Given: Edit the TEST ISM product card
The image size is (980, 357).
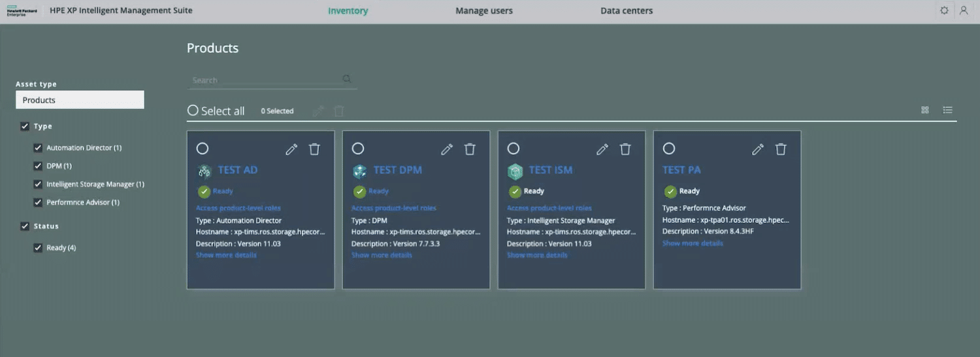Looking at the screenshot, I should pos(602,149).
